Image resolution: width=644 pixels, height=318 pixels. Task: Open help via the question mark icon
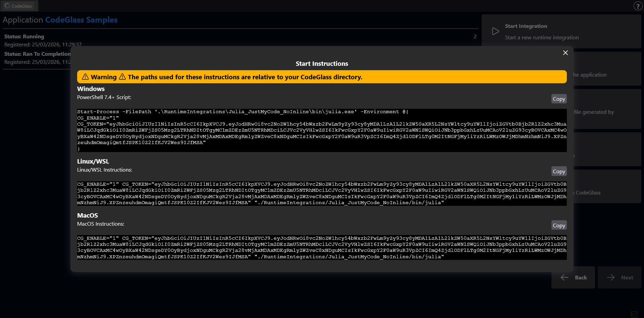click(x=637, y=6)
